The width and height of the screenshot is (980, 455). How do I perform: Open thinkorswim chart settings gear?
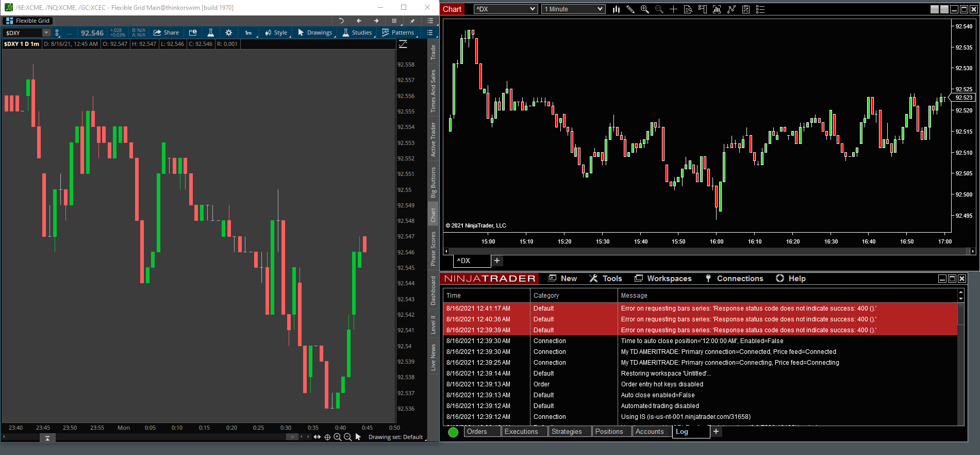coord(229,32)
